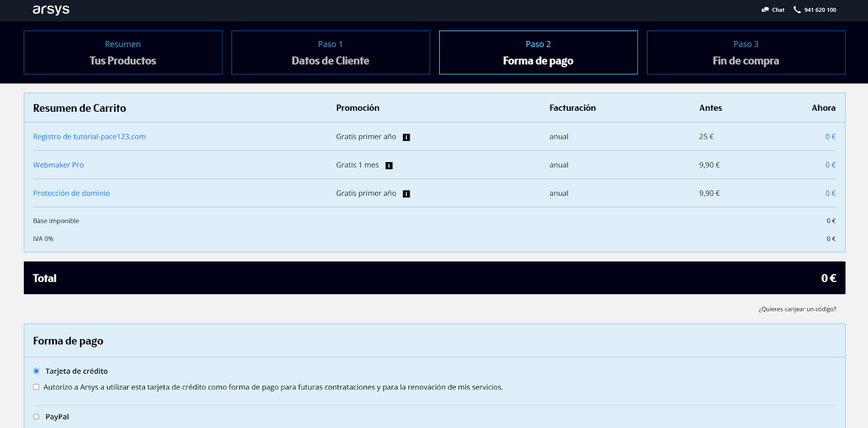Click Ahora price for tutorial-pace123.com registration

click(x=831, y=137)
